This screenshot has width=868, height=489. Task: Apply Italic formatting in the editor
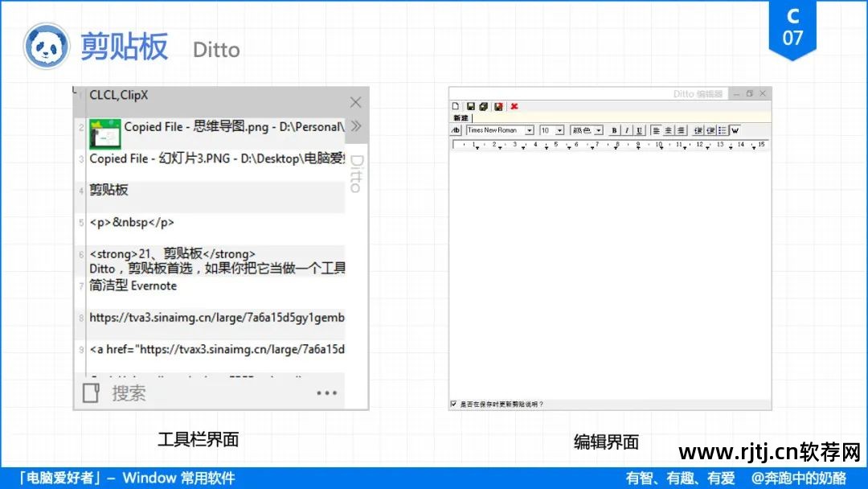[626, 129]
